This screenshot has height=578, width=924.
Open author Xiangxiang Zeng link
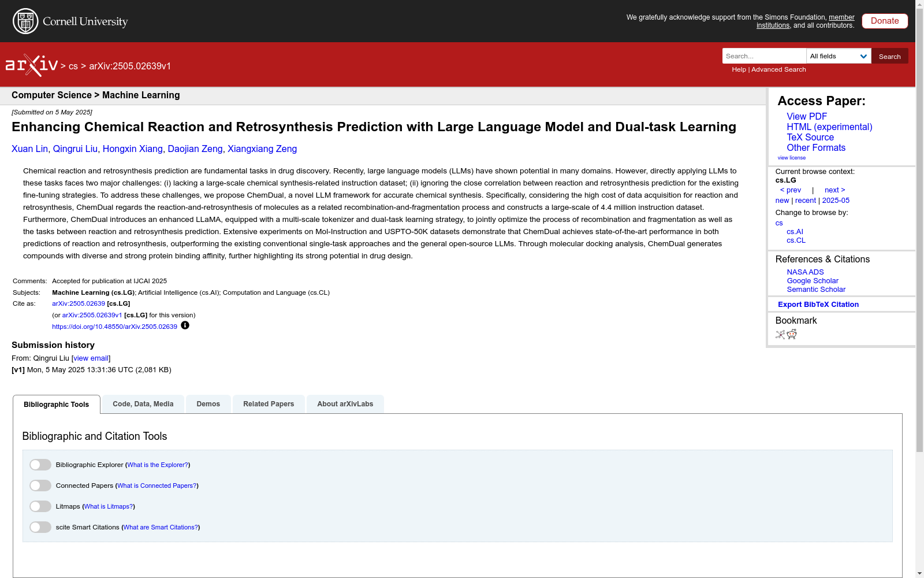[262, 149]
